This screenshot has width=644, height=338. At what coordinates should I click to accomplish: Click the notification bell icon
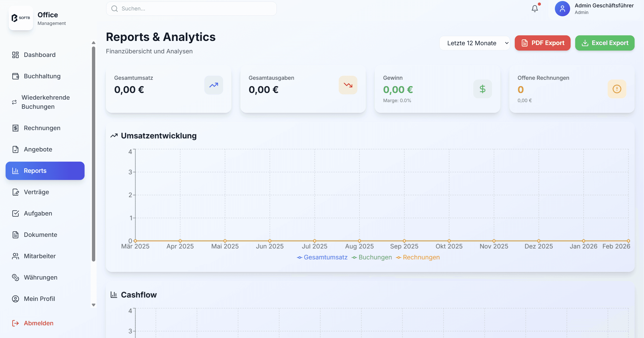(x=535, y=9)
